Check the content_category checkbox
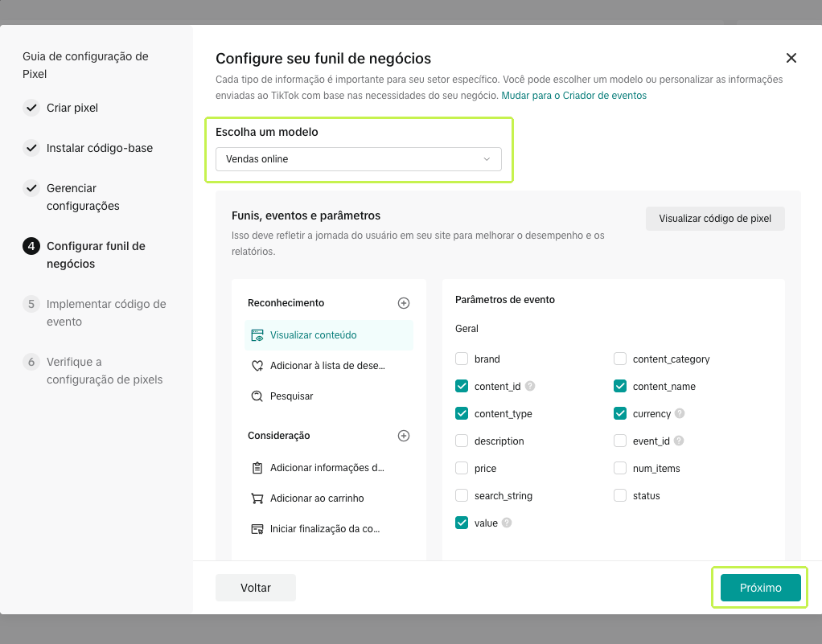This screenshot has width=822, height=644. [619, 359]
